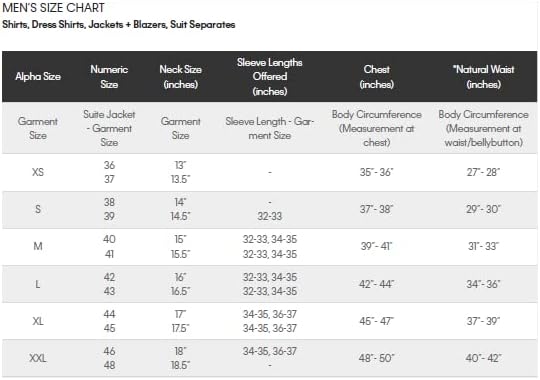Viewport: 540px width, 380px height.
Task: Select the chest value 39"- 41"
Action: [376, 246]
